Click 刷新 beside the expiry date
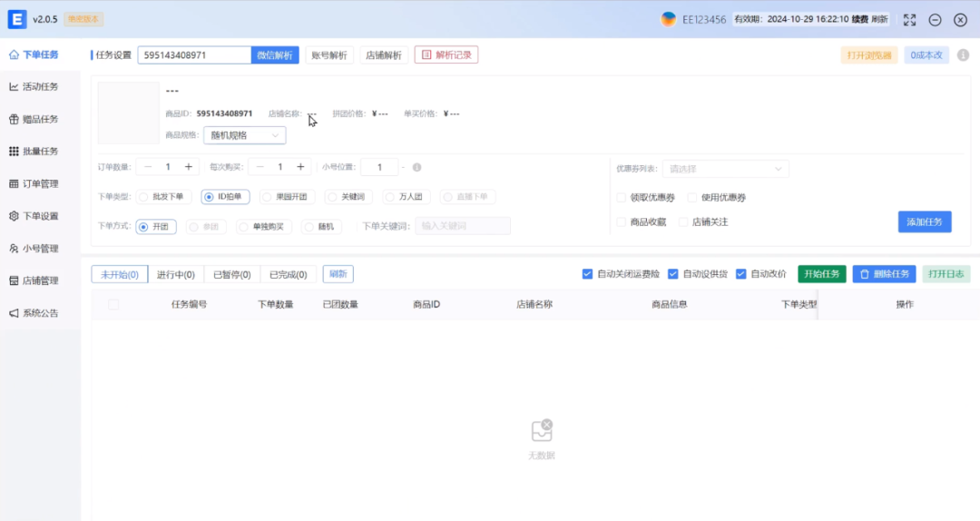This screenshot has height=521, width=980. click(879, 19)
